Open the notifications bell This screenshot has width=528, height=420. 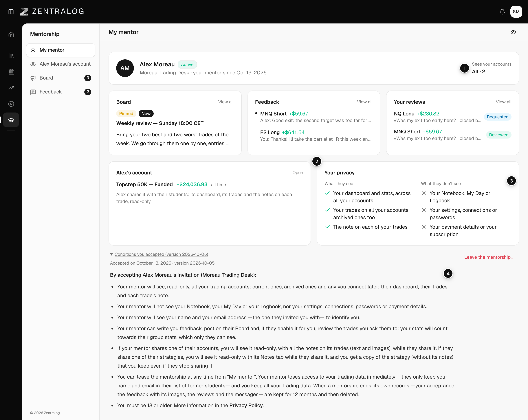click(502, 12)
